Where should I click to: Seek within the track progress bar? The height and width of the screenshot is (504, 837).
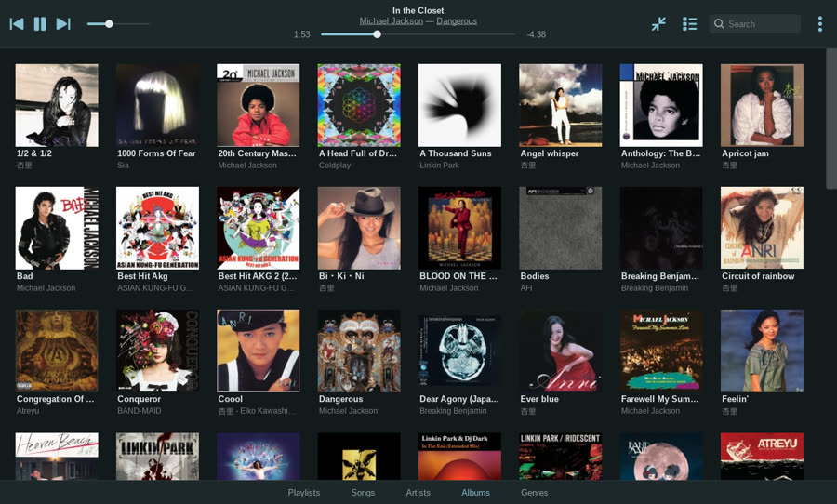click(418, 34)
